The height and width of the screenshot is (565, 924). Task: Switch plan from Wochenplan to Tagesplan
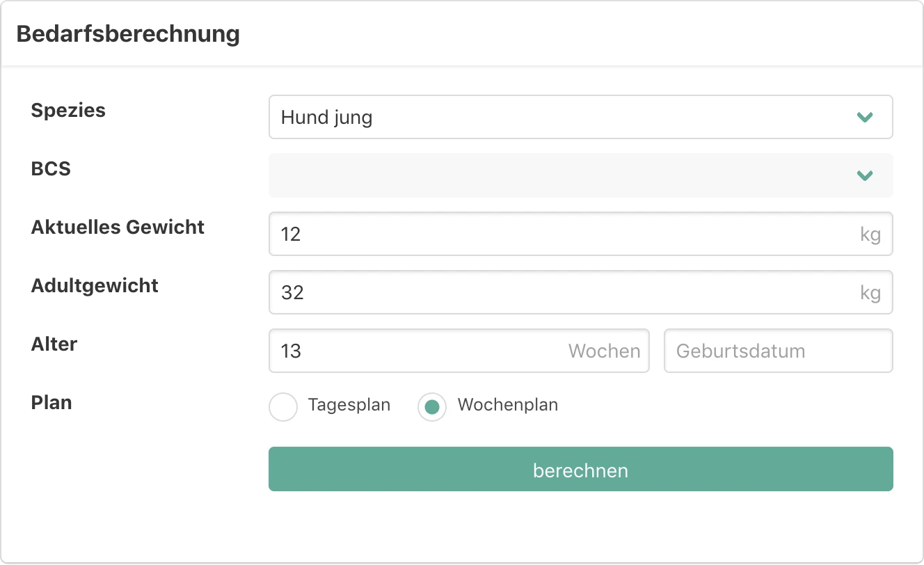pos(283,407)
